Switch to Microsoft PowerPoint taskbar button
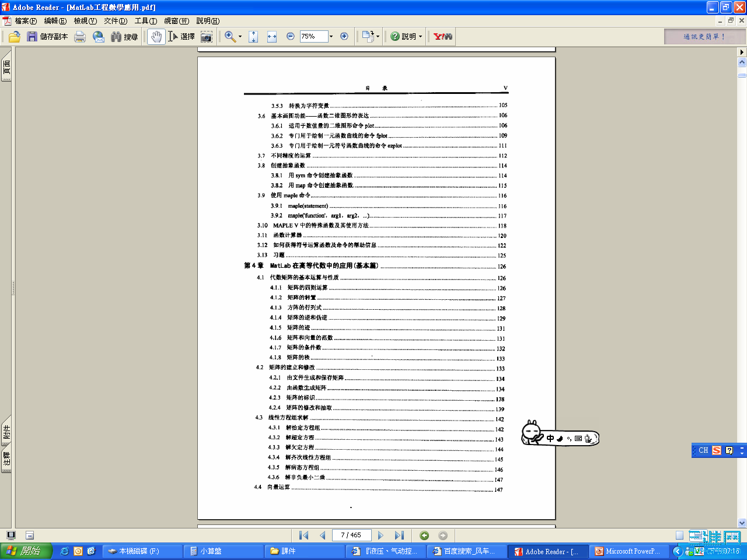747x560 pixels. (x=629, y=551)
